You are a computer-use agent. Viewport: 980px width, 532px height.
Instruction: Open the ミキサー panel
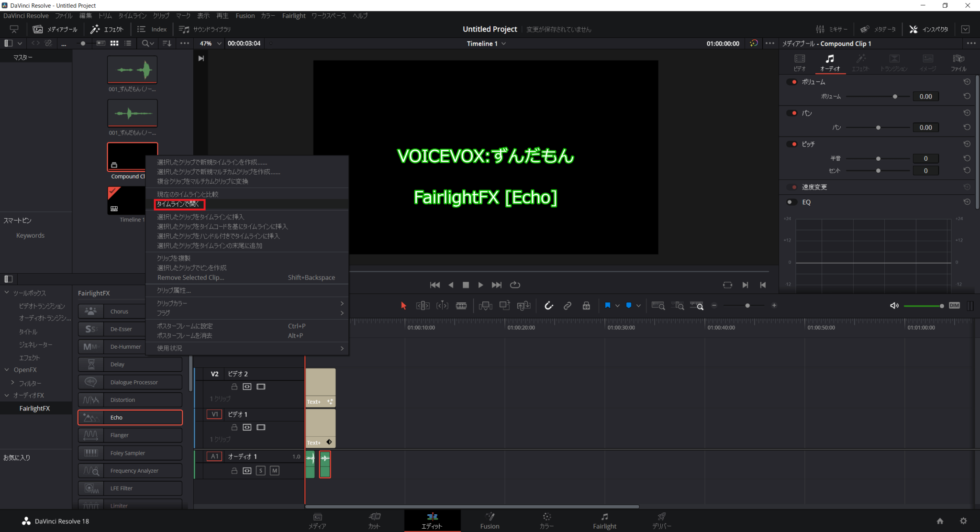click(832, 29)
